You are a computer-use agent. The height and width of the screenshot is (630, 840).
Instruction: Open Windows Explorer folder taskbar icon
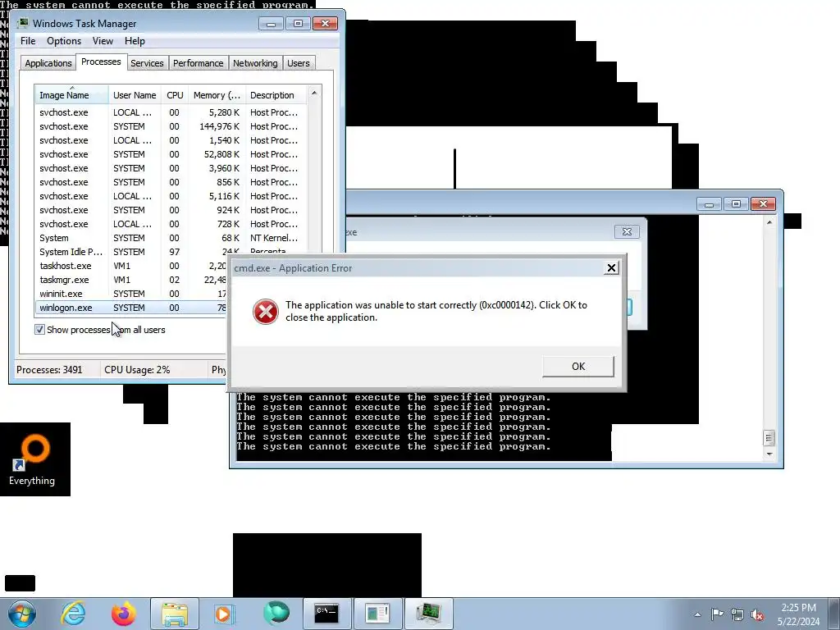tap(175, 614)
